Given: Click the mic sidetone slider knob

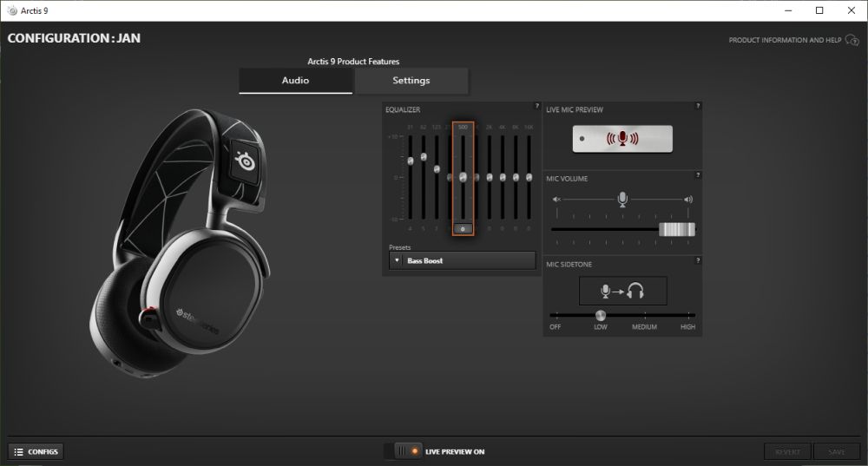Looking at the screenshot, I should pos(600,316).
